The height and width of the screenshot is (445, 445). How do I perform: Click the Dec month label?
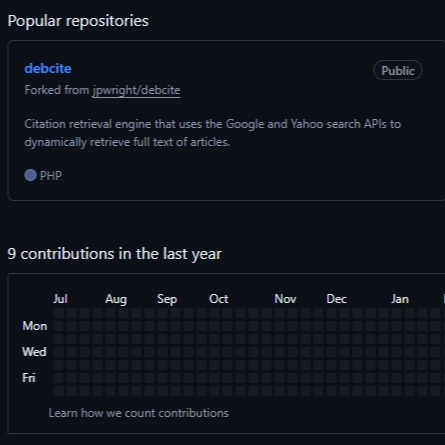[337, 299]
